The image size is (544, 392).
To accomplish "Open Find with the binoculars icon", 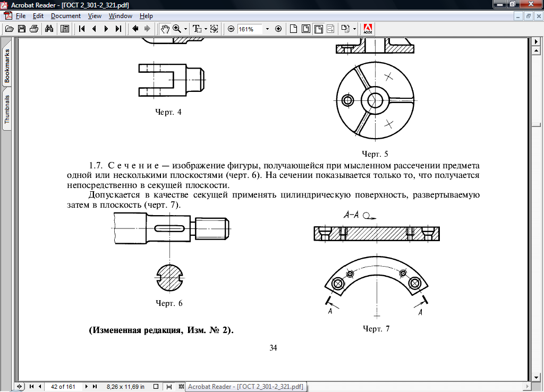I will [x=49, y=29].
